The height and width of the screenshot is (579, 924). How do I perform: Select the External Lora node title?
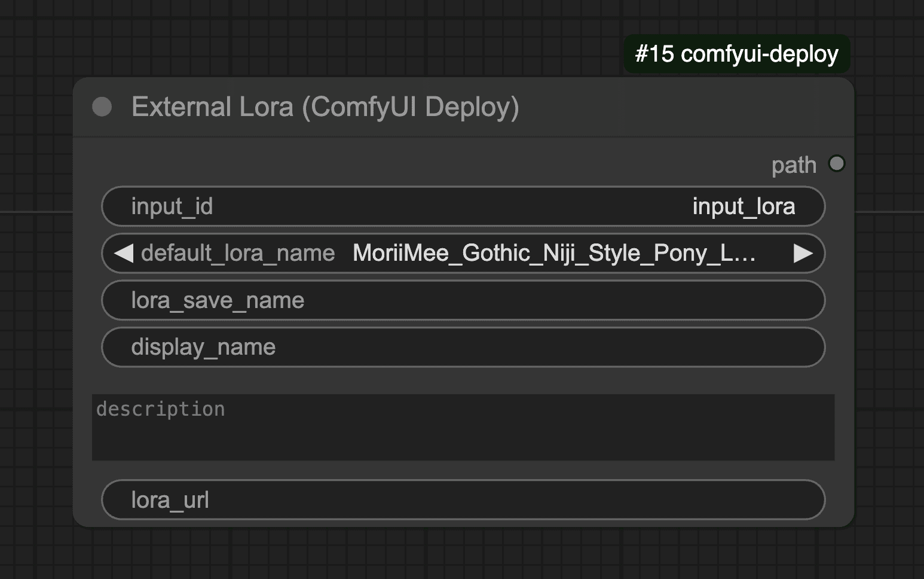325,107
